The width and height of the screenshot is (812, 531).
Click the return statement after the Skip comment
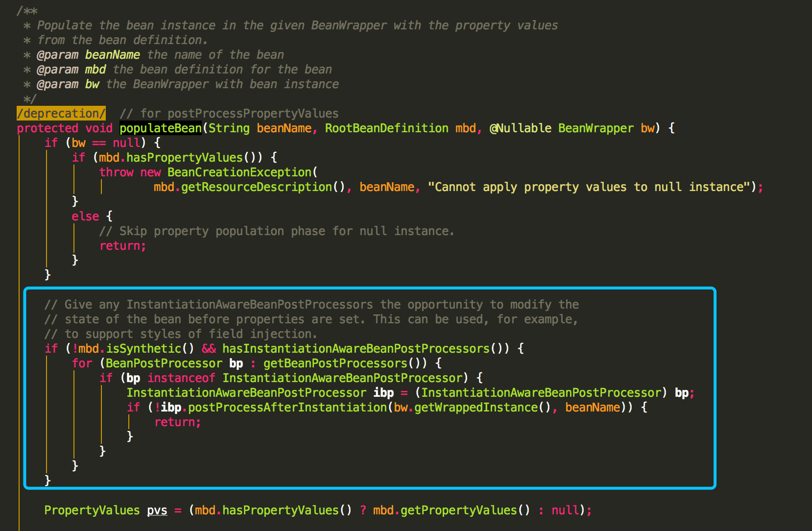click(123, 246)
